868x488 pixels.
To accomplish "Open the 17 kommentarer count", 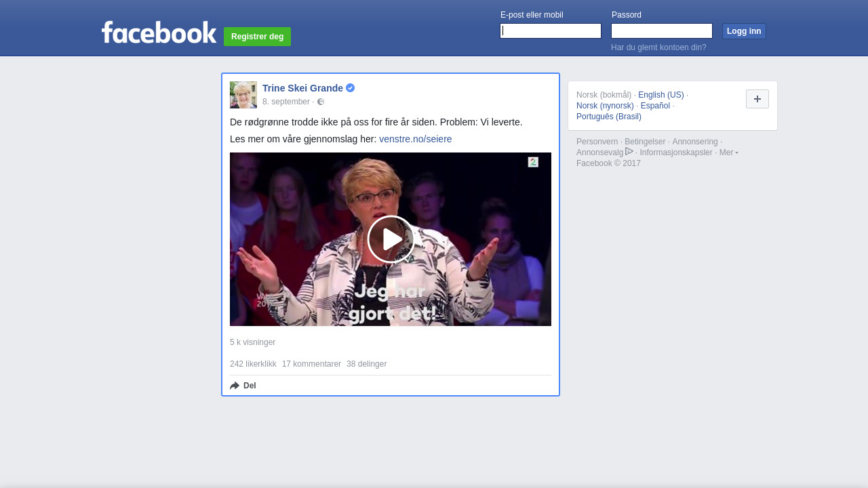I will [x=311, y=364].
